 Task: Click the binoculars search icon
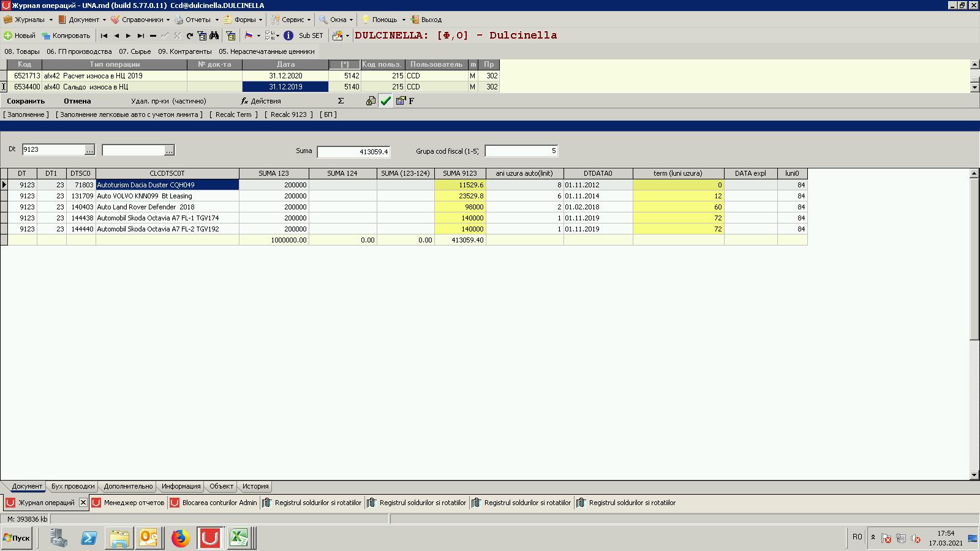pyautogui.click(x=214, y=36)
